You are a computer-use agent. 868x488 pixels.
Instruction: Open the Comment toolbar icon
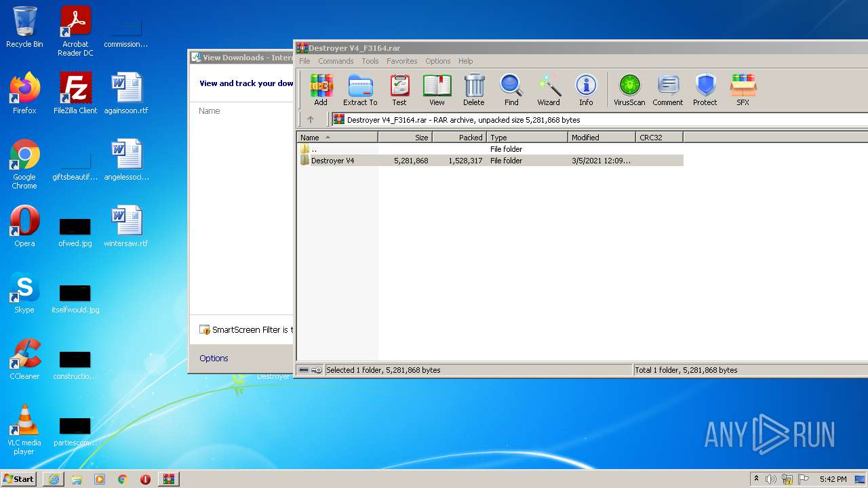pyautogui.click(x=668, y=90)
